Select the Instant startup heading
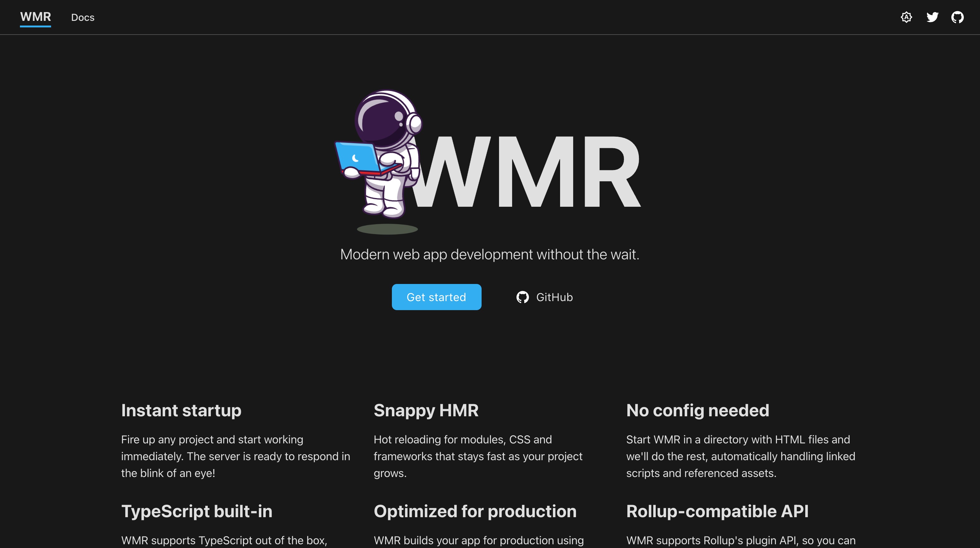Image resolution: width=980 pixels, height=548 pixels. coord(181,410)
